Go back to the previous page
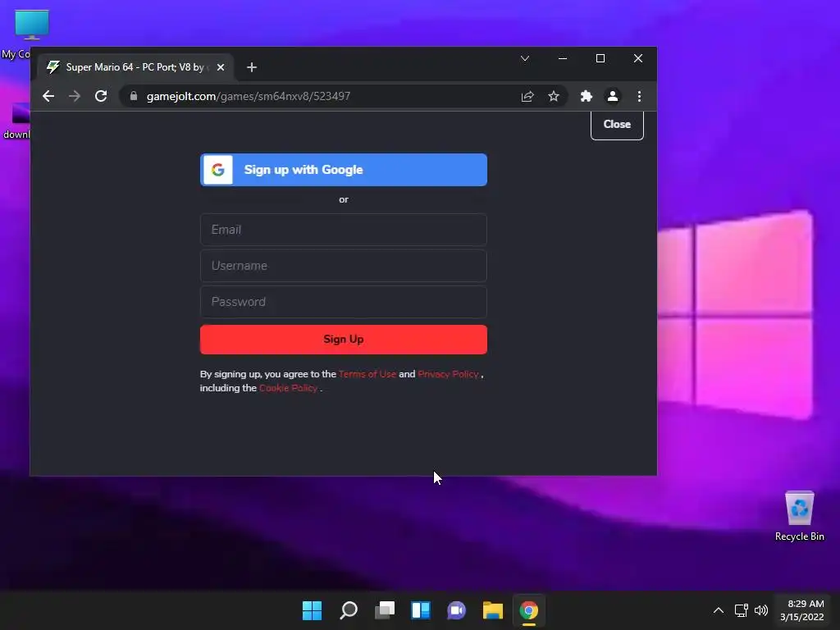The width and height of the screenshot is (840, 630). point(48,97)
